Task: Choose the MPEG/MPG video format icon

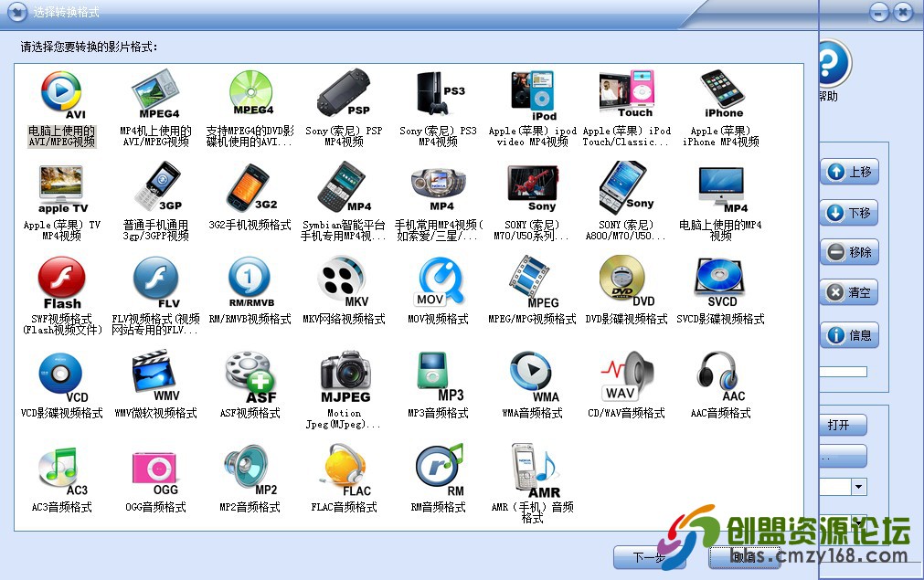Action: (x=534, y=282)
